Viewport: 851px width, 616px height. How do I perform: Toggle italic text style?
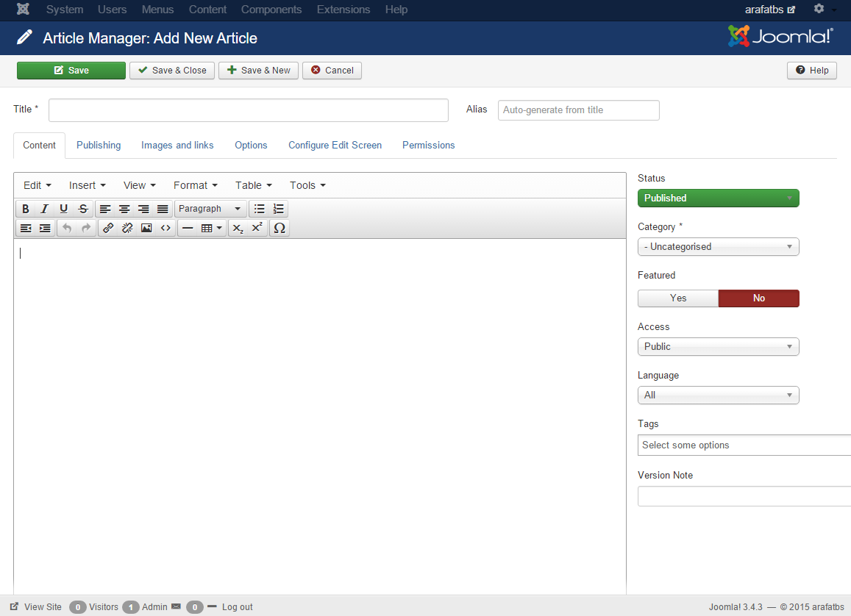point(45,209)
